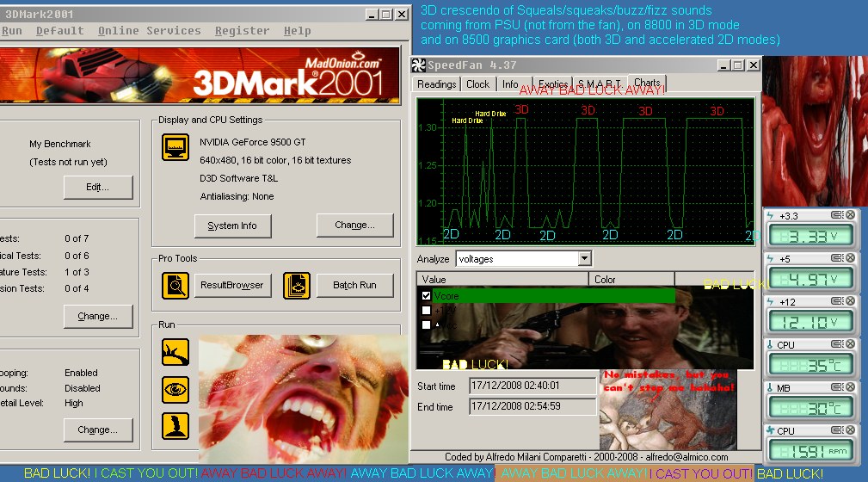Click the eye demo icon in Run section
This screenshot has height=482, width=868.
point(175,390)
